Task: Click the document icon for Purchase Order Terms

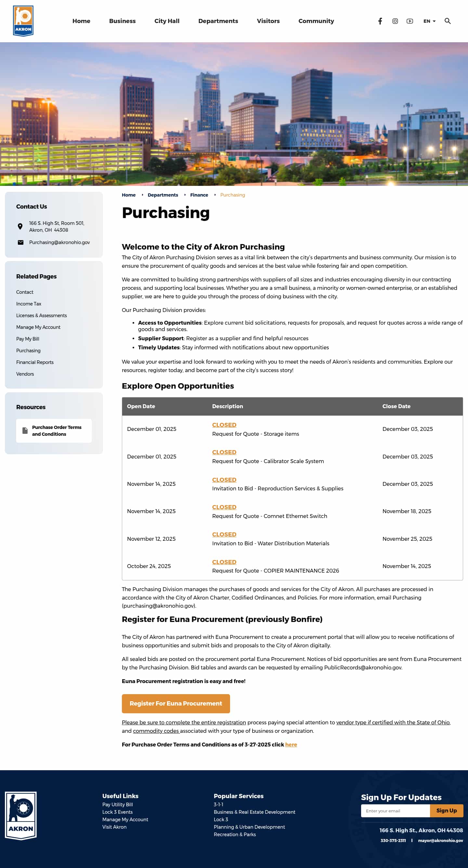Action: 25,431
